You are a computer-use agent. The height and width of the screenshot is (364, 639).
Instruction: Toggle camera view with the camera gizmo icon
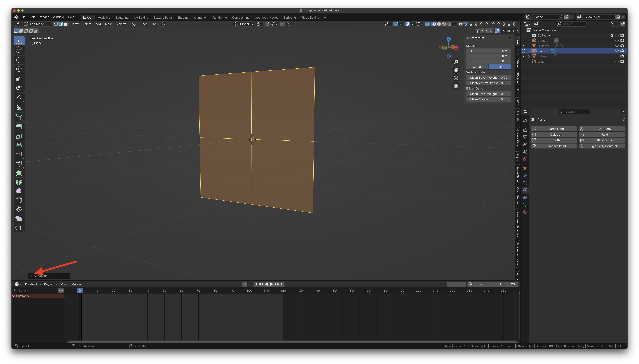456,78
